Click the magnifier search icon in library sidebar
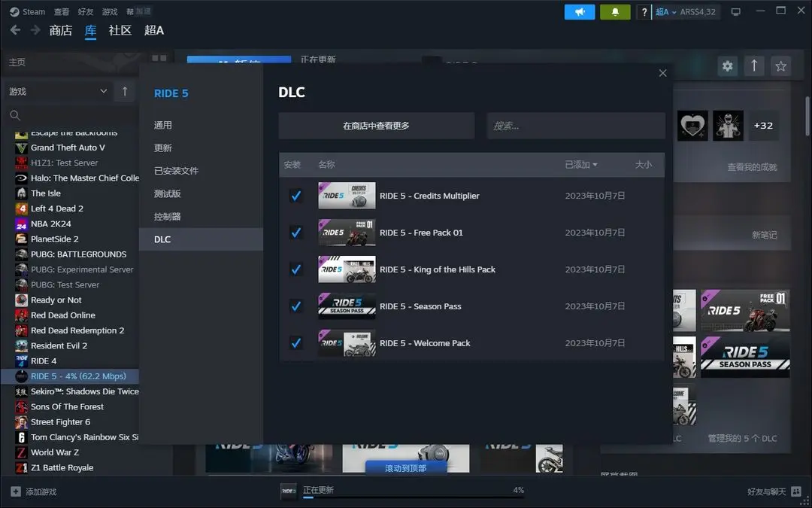This screenshot has width=812, height=508. tap(15, 115)
